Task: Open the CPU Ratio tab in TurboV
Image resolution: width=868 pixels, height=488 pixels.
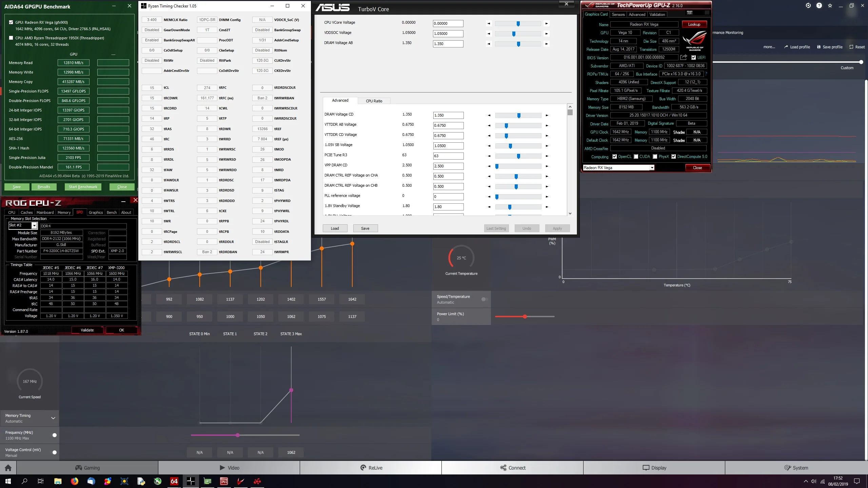Action: click(x=374, y=101)
